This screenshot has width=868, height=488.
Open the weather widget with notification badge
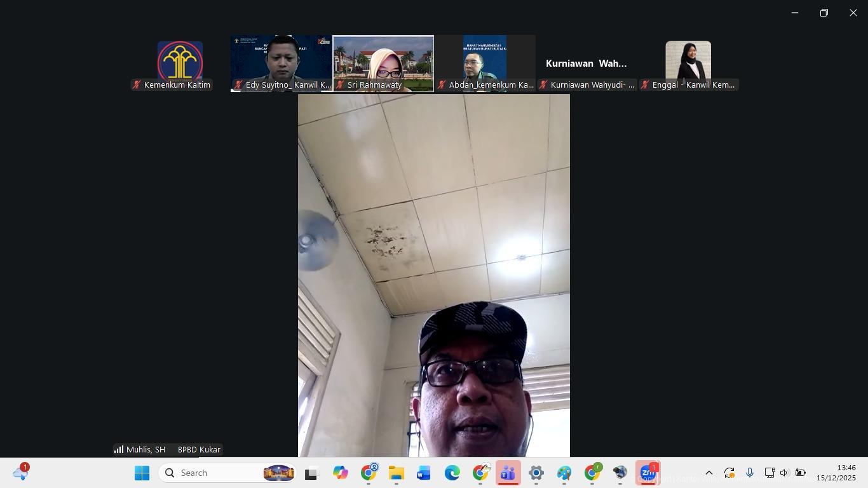(20, 473)
